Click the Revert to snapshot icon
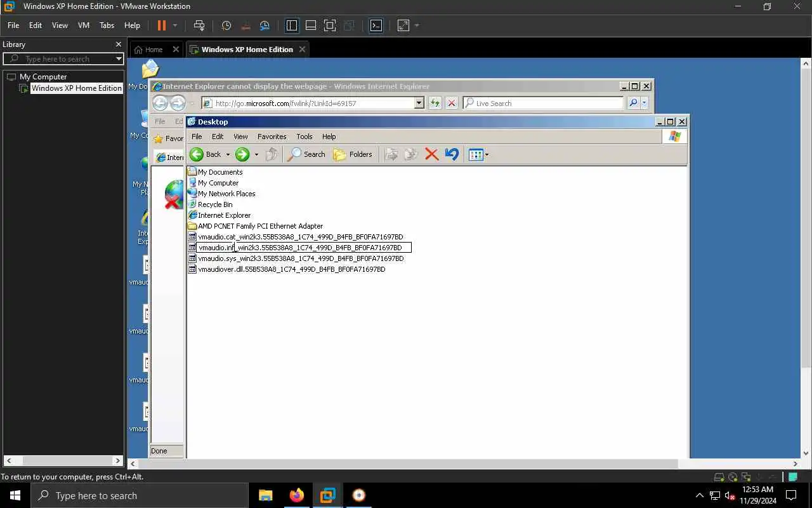Viewport: 812px width, 508px height. pos(246,25)
